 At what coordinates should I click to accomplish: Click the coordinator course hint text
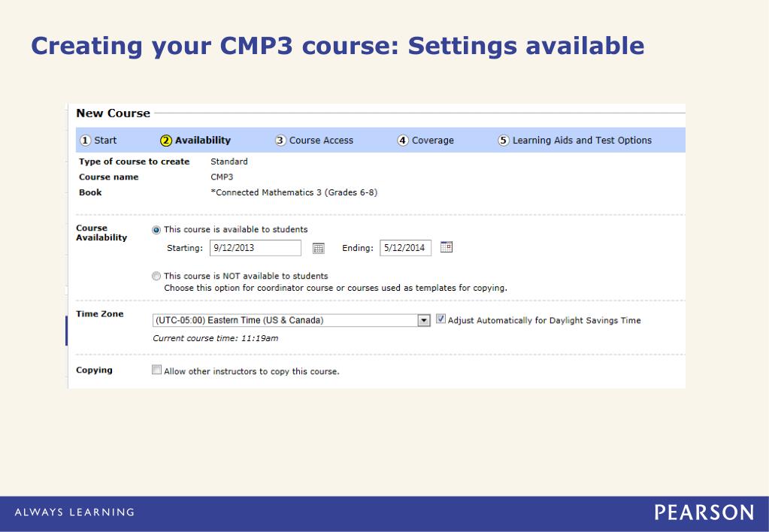(x=335, y=289)
